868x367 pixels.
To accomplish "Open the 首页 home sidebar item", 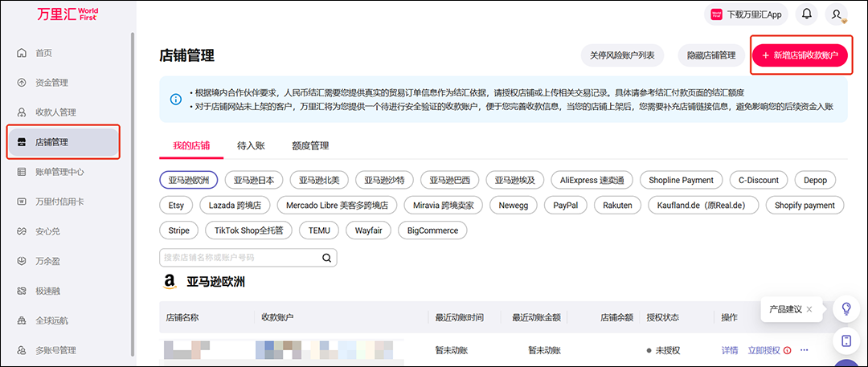I will click(x=43, y=53).
